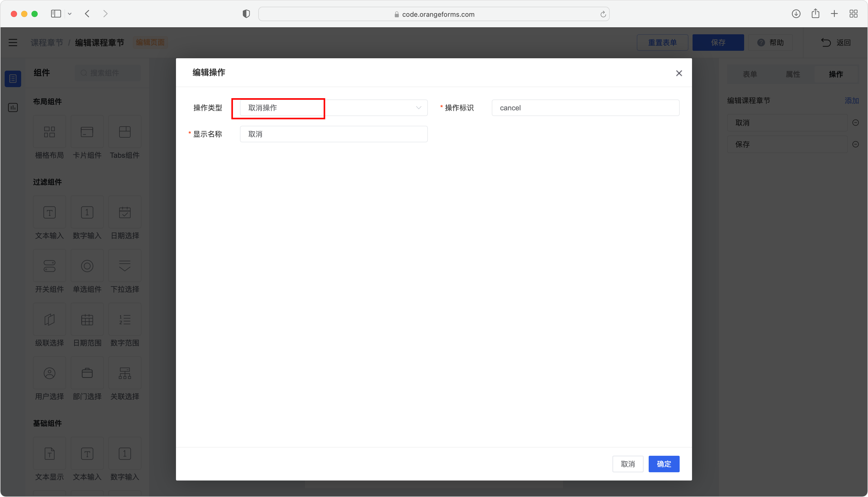Click the Safari address bar
This screenshot has height=497, width=868.
point(434,14)
